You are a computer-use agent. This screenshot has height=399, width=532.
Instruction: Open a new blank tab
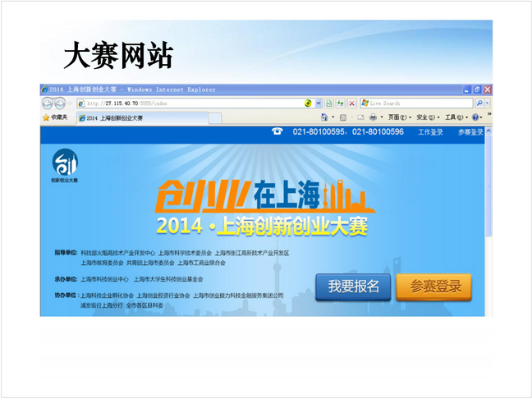[x=215, y=118]
